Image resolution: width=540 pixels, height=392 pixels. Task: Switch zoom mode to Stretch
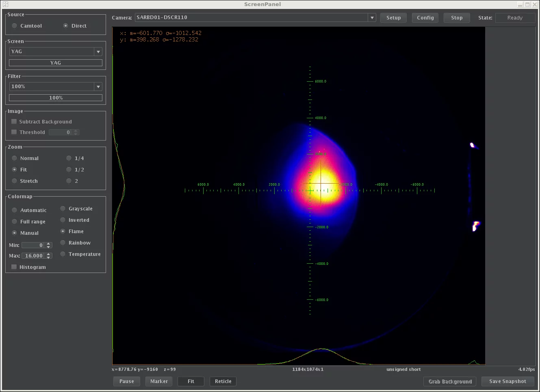click(14, 181)
